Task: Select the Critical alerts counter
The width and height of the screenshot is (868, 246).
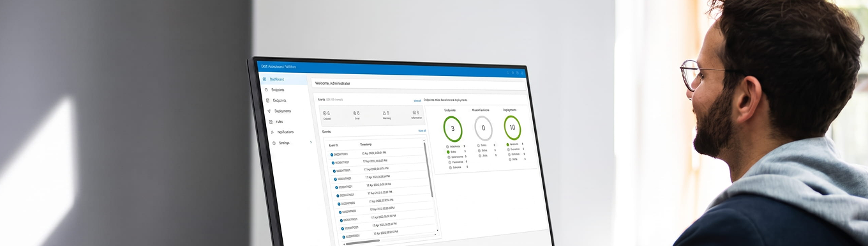Action: (x=327, y=115)
